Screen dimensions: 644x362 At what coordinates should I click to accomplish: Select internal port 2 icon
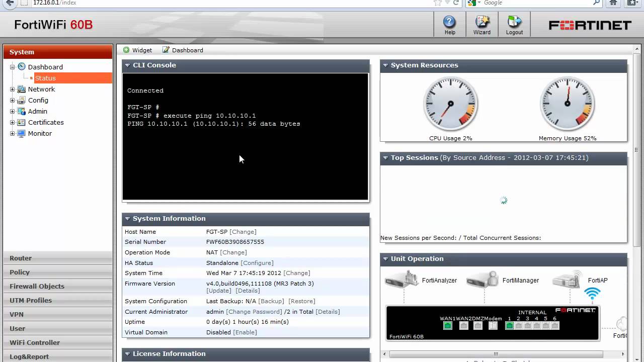point(518,325)
